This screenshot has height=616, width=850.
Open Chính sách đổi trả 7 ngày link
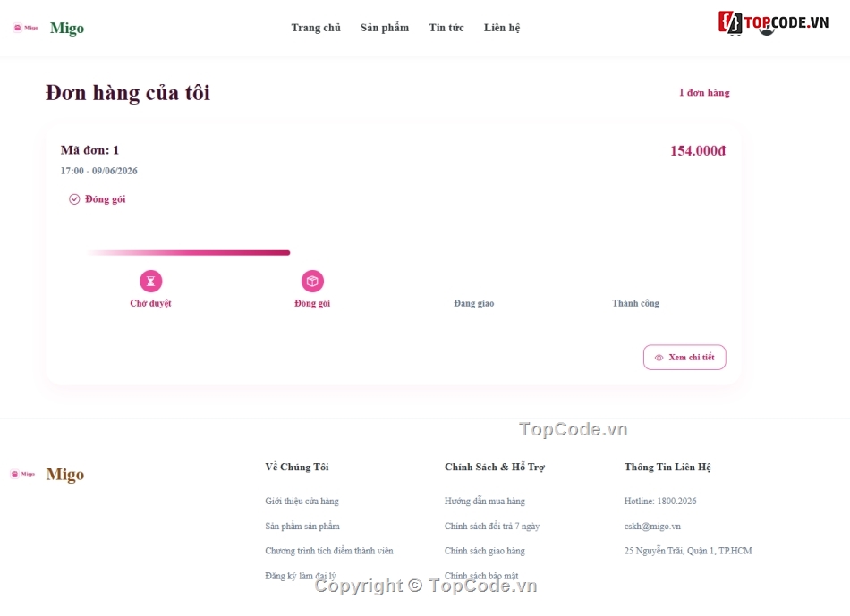pos(492,526)
